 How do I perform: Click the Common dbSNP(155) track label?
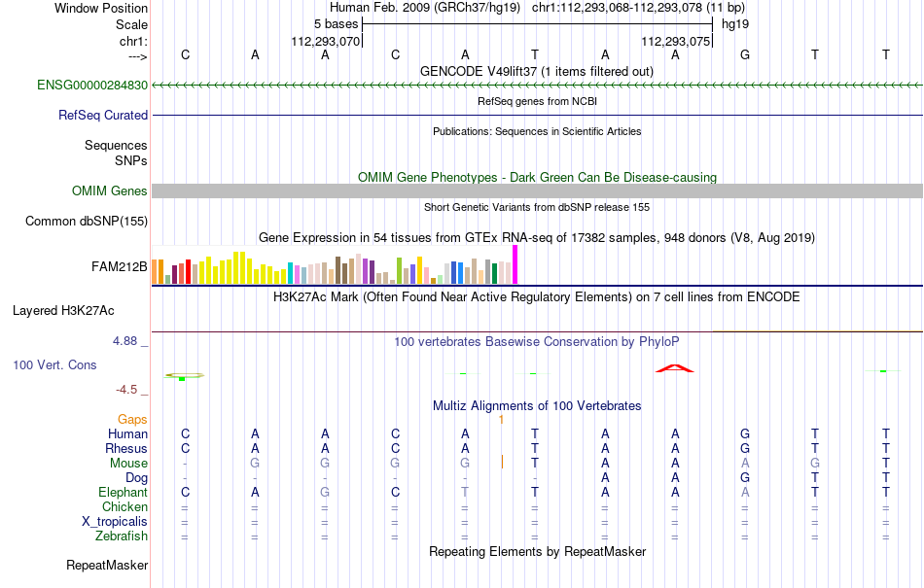click(x=87, y=222)
